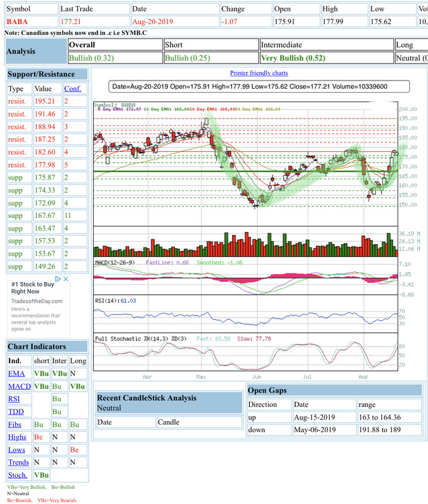428x504 pixels.
Task: Select the Change value -1.07
Action: click(245, 22)
